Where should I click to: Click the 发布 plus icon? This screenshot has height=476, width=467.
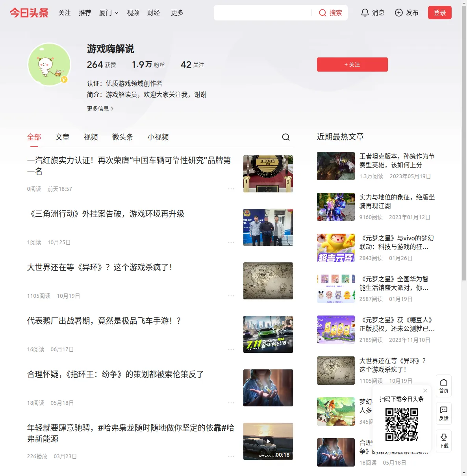tap(399, 13)
